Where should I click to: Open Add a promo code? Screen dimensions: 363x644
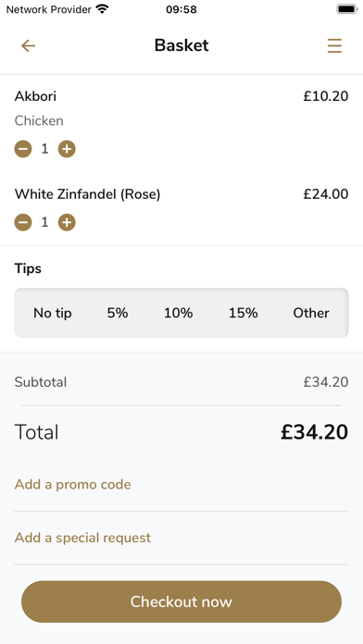(x=73, y=485)
